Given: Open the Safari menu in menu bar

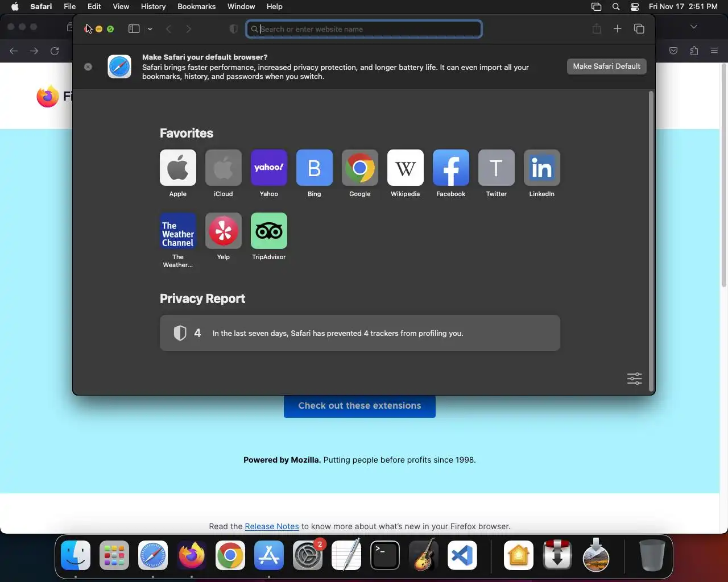Looking at the screenshot, I should pos(41,7).
